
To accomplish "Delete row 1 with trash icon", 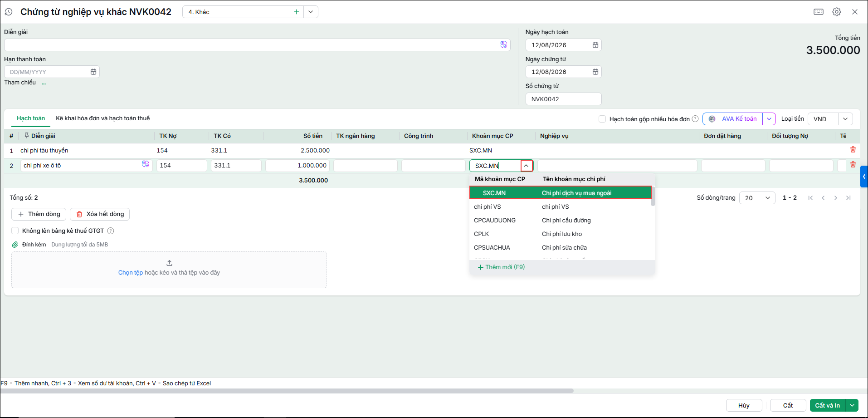I will 853,149.
